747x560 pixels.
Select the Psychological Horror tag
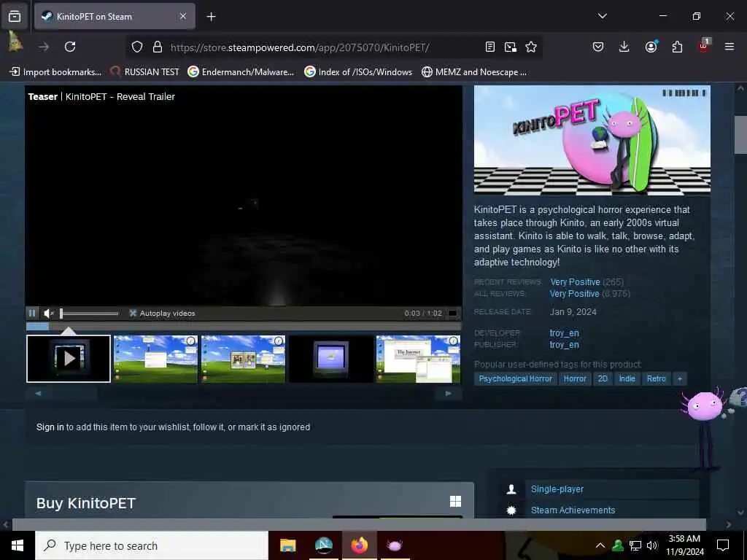[x=516, y=378]
